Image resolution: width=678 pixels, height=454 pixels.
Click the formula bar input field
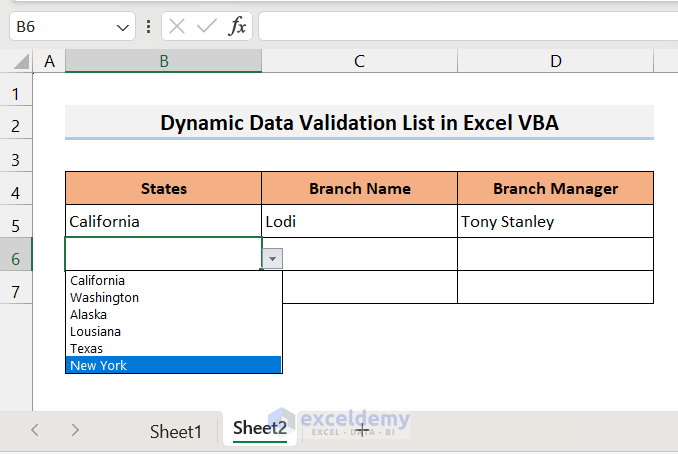click(465, 27)
